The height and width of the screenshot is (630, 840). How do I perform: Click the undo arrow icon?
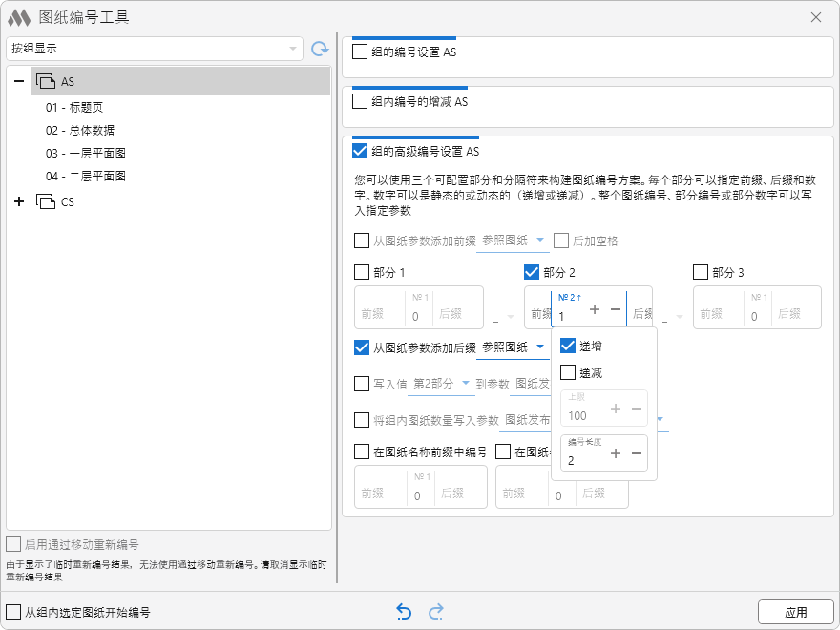click(404, 612)
